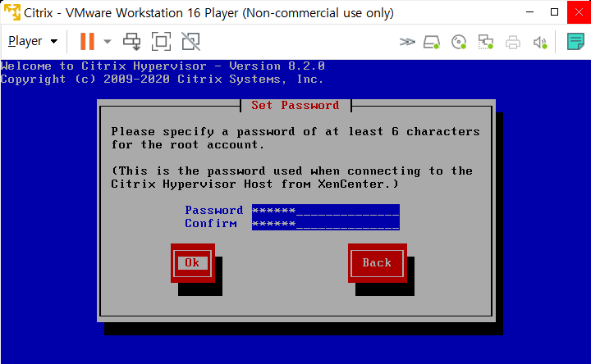Click the 'Password' field label
The width and height of the screenshot is (591, 364).
click(213, 211)
